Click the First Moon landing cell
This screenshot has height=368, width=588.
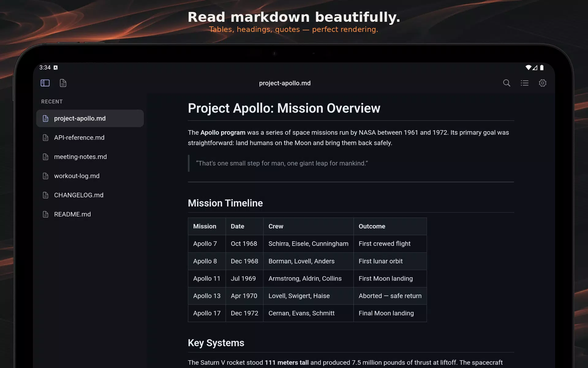390,278
